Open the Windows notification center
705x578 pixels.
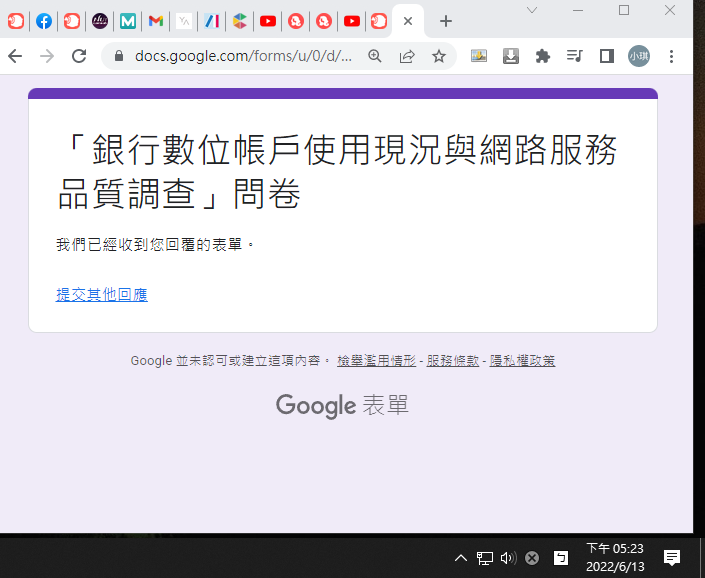(x=672, y=558)
